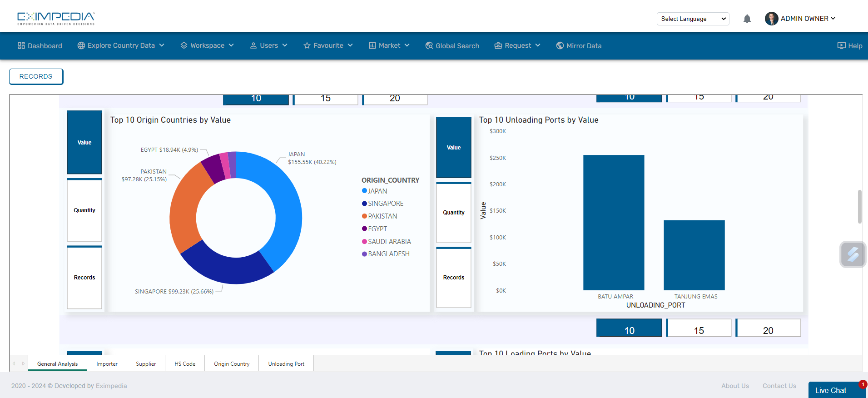
Task: Click JAPAN legend color dot
Action: (364, 191)
